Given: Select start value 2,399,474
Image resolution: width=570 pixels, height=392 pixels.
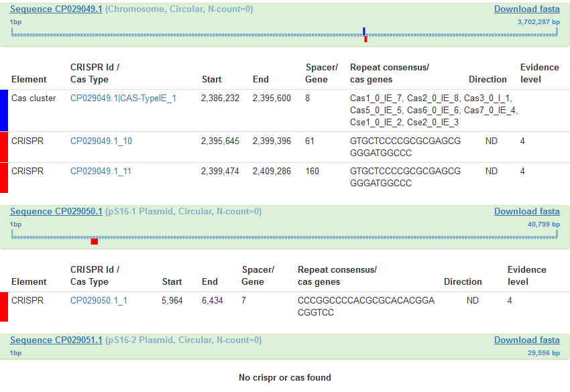Looking at the screenshot, I should pos(221,171).
